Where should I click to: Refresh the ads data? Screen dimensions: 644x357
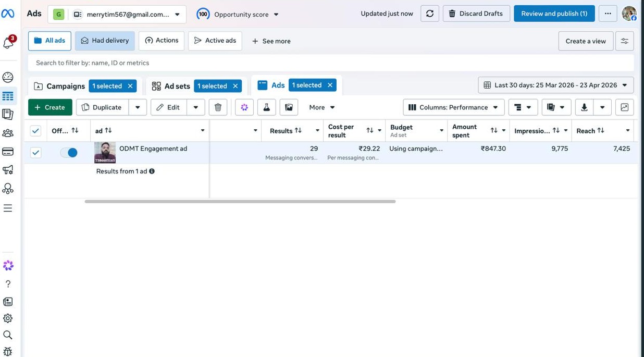point(430,14)
